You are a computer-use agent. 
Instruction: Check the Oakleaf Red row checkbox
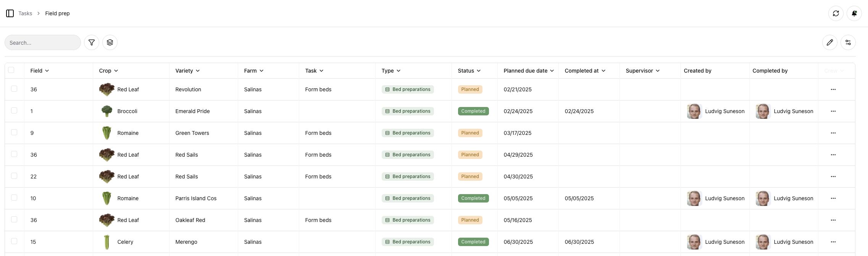pos(14,219)
